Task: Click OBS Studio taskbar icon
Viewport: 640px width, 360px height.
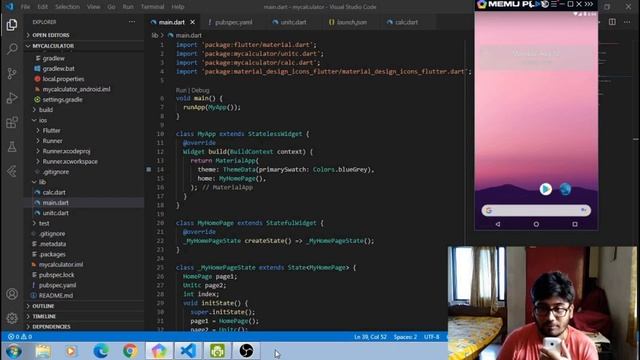Action: coord(246,351)
